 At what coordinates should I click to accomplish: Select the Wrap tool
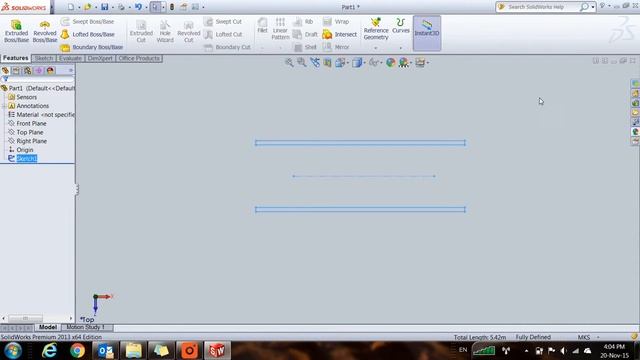point(336,22)
